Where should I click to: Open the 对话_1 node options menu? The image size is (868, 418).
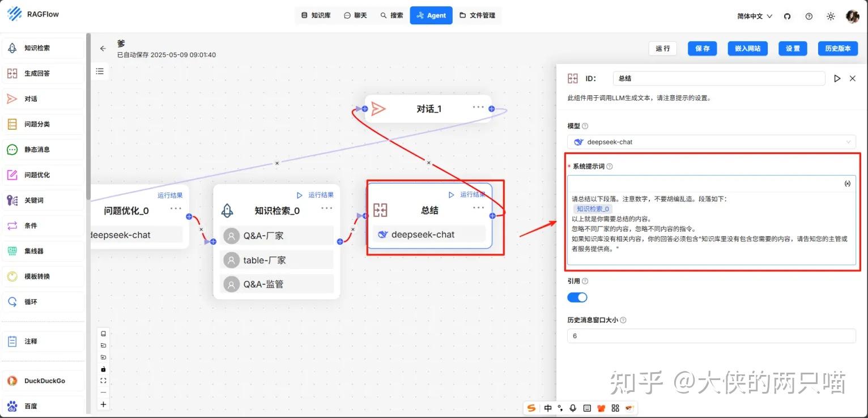click(x=478, y=108)
